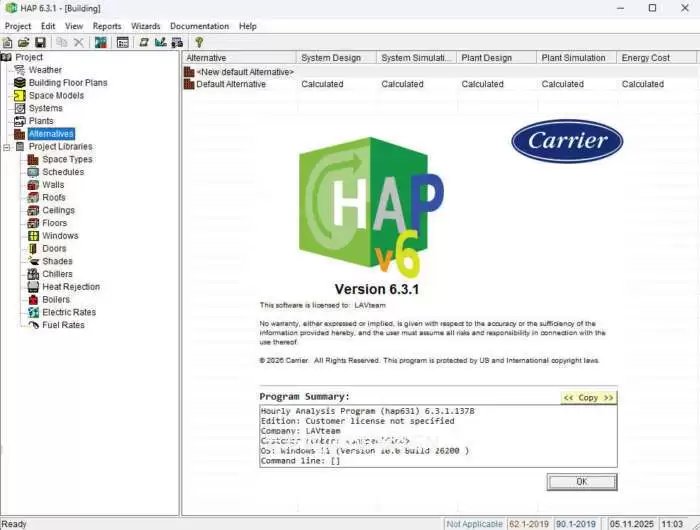Click the Ceilings library icon
The width and height of the screenshot is (700, 530).
[x=33, y=210]
